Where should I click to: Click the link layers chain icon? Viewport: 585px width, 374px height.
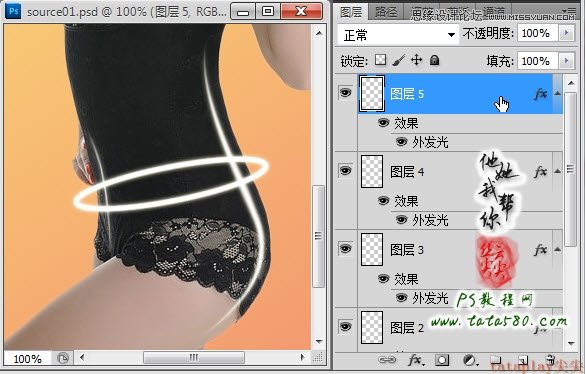387,360
